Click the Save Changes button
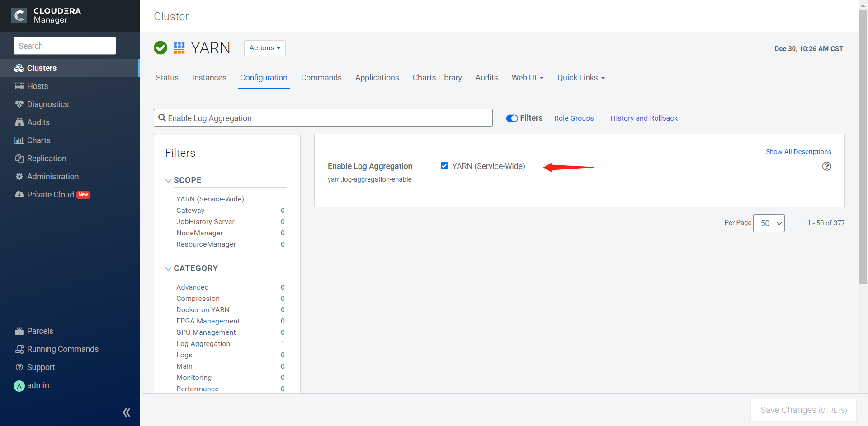Viewport: 868px width, 426px height. tap(803, 410)
